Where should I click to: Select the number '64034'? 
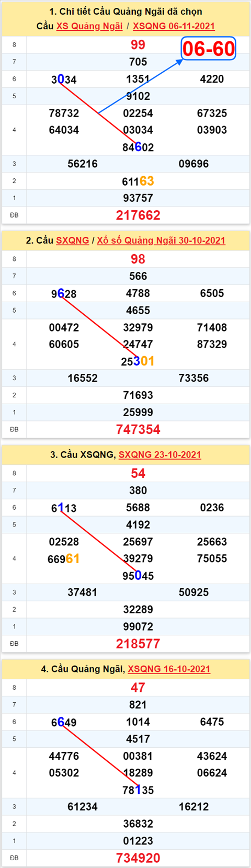coord(64,130)
